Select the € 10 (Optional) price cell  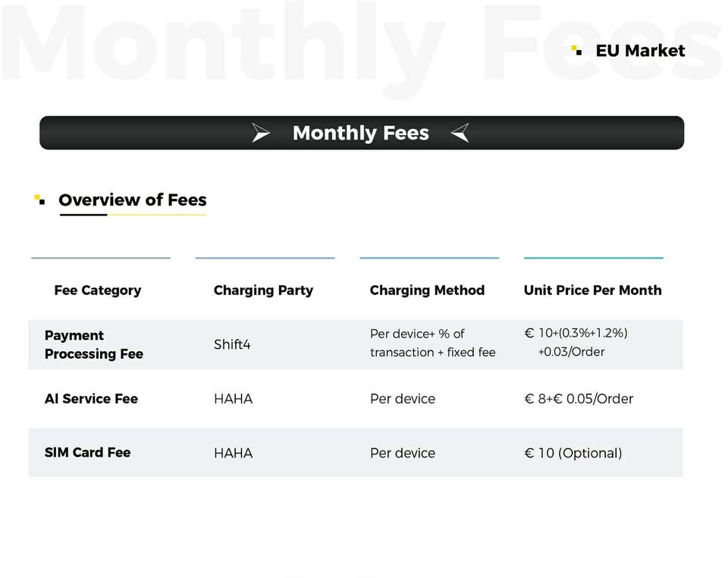573,453
